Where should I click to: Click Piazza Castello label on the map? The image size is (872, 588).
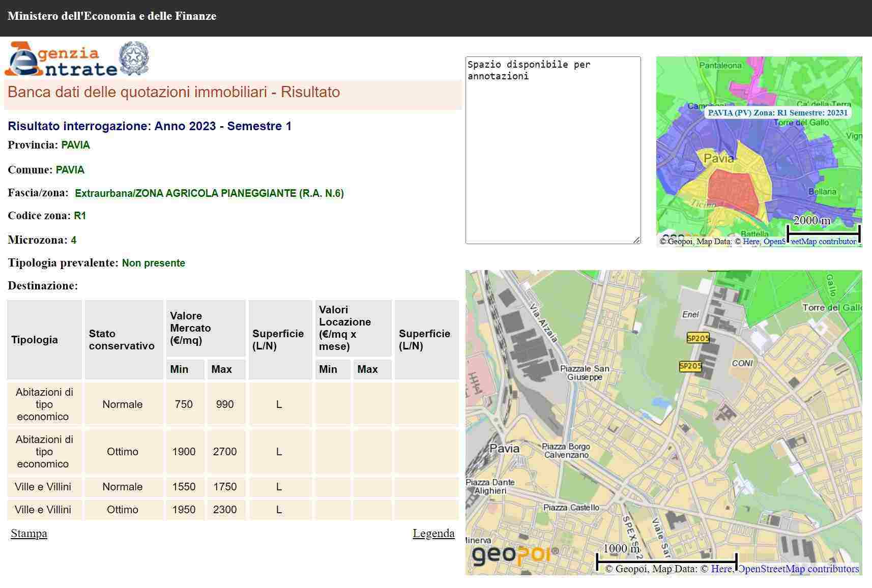571,507
